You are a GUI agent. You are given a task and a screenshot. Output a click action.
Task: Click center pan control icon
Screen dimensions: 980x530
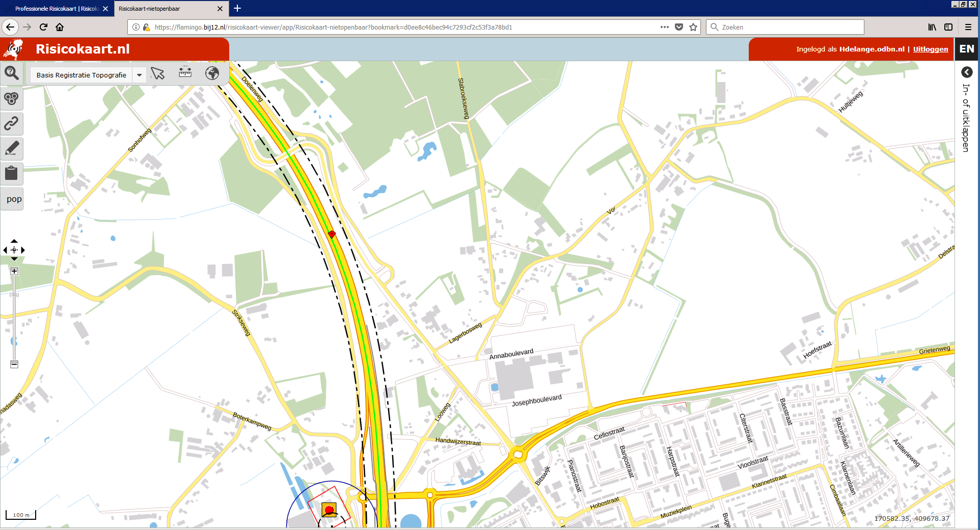coord(14,250)
